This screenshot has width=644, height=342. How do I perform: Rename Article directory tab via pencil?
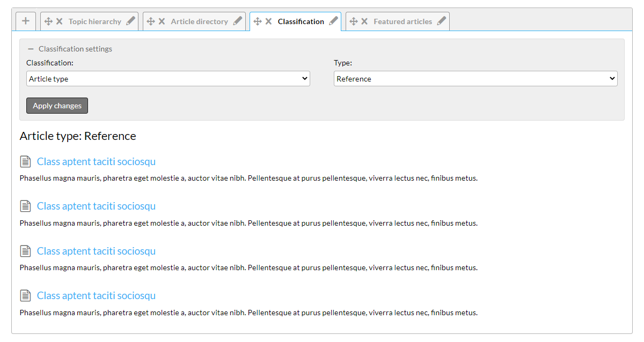tap(238, 21)
